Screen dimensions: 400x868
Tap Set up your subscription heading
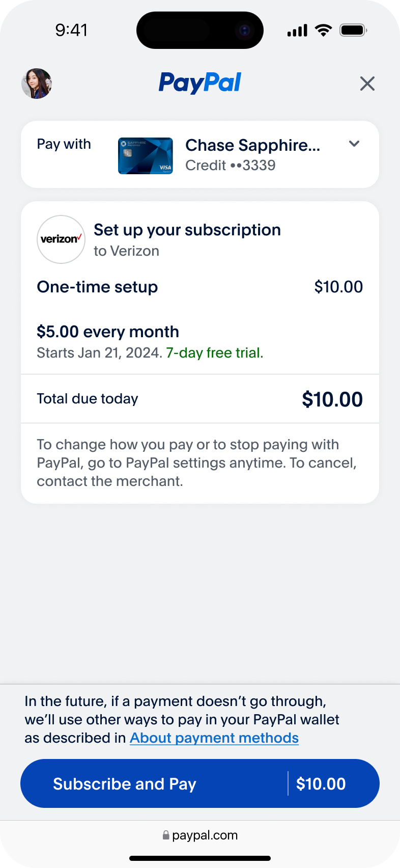(x=187, y=230)
